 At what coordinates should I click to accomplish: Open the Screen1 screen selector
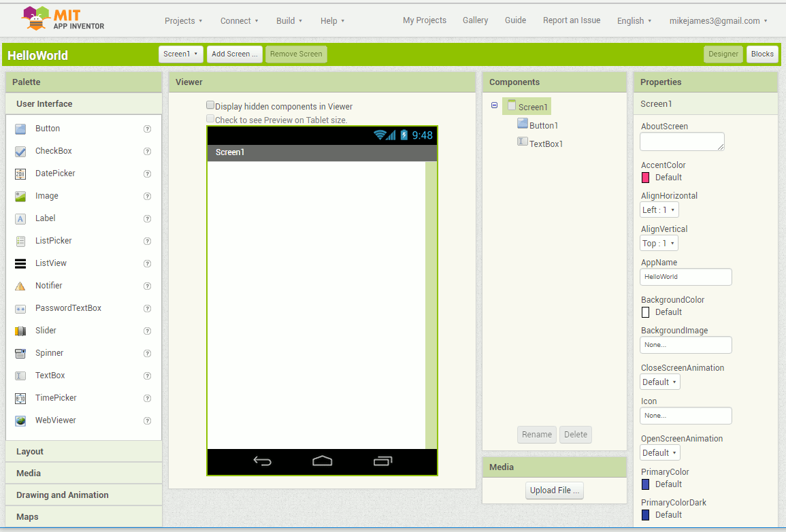click(180, 54)
